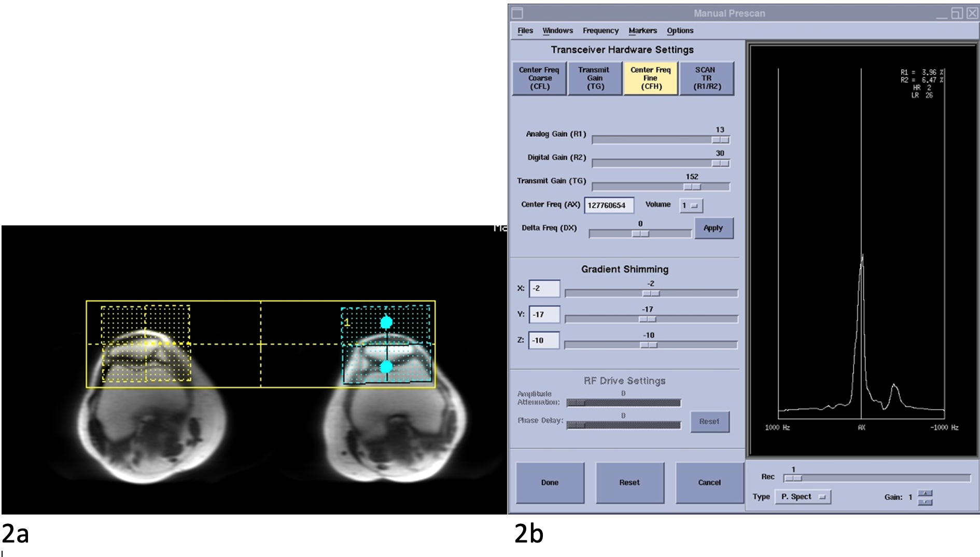Image resolution: width=980 pixels, height=557 pixels.
Task: Click the Analog Gain (R1) slider
Action: point(660,140)
